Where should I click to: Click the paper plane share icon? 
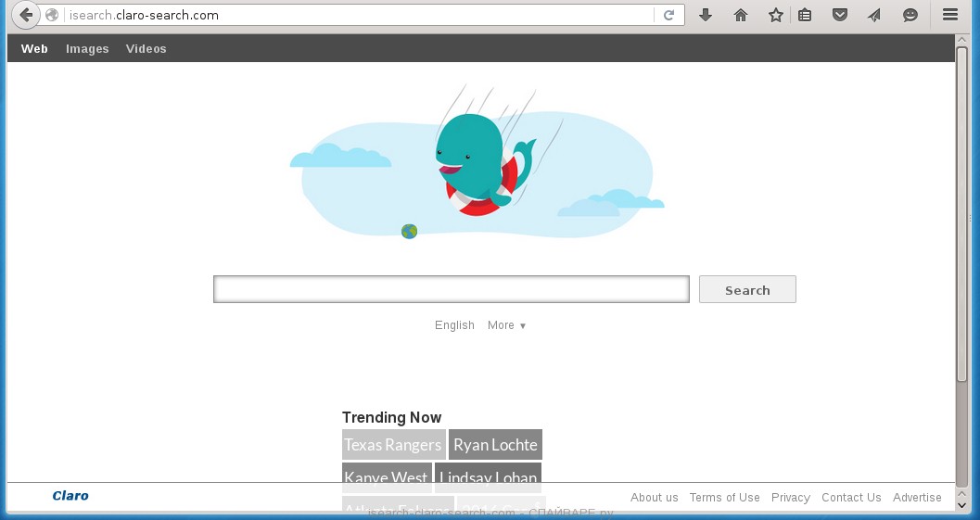874,15
